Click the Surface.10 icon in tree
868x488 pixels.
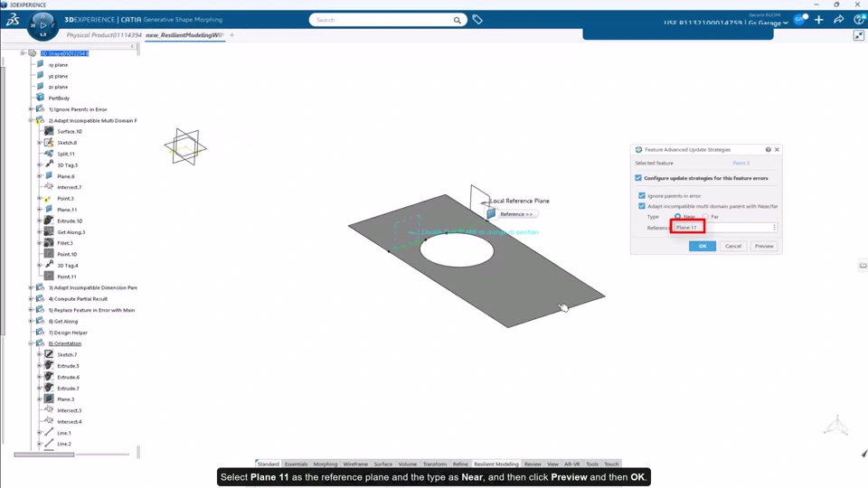tap(49, 131)
